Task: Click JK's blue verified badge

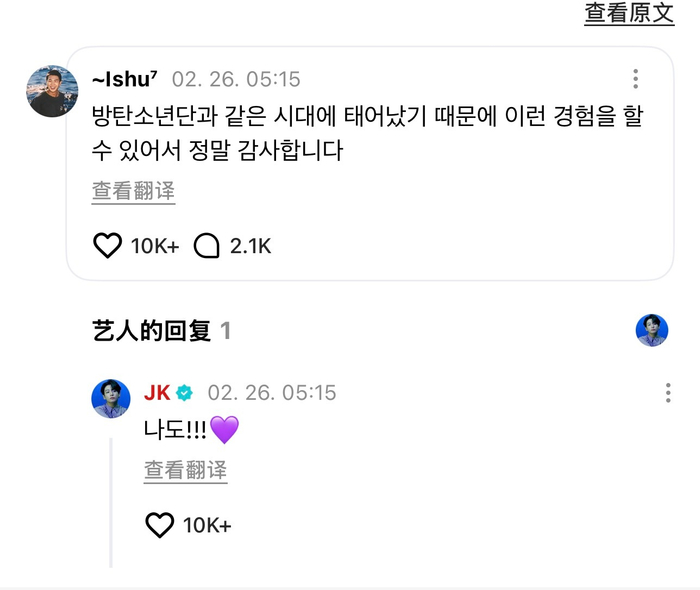Action: point(185,393)
